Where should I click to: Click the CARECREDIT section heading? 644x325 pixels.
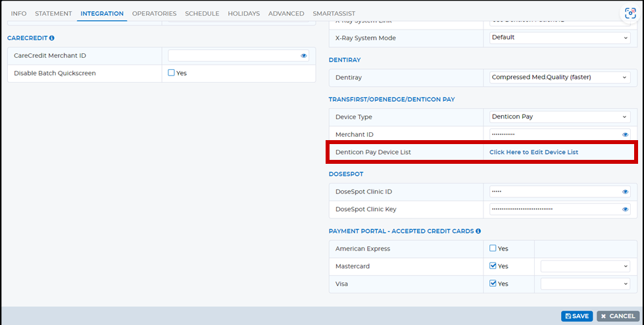point(28,37)
